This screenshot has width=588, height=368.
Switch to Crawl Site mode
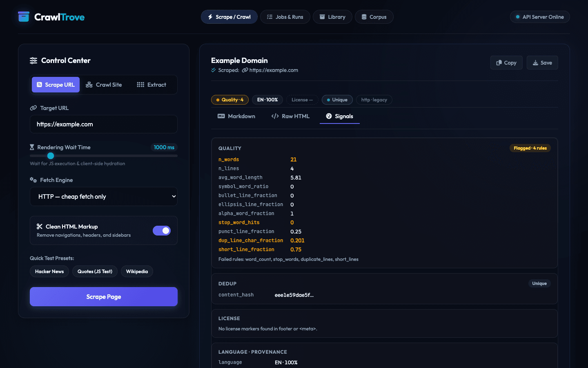click(104, 85)
